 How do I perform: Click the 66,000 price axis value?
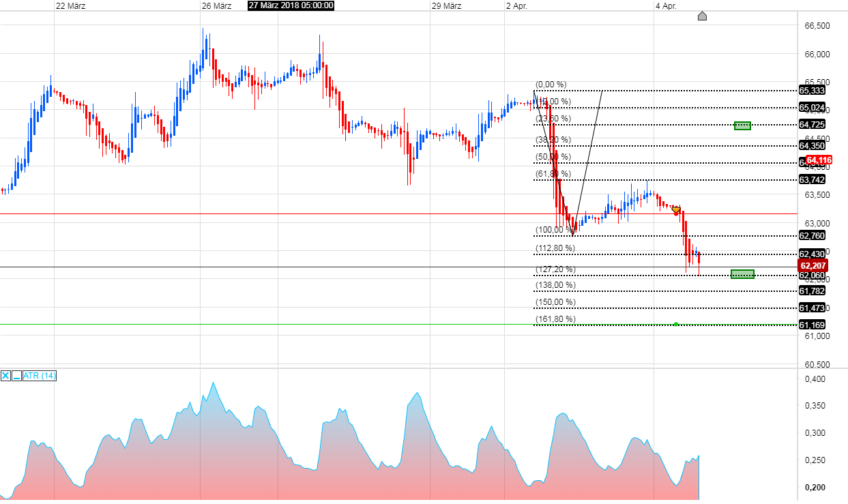pyautogui.click(x=817, y=54)
